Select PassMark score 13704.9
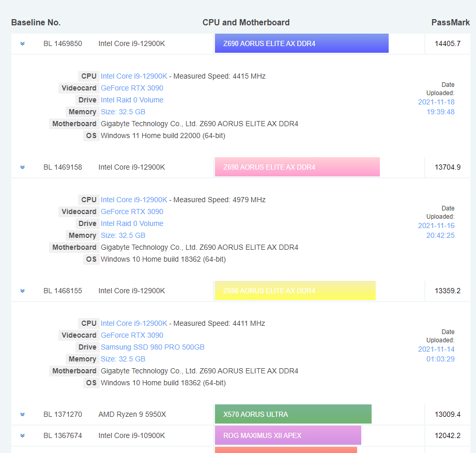The height and width of the screenshot is (453, 476). (x=448, y=167)
